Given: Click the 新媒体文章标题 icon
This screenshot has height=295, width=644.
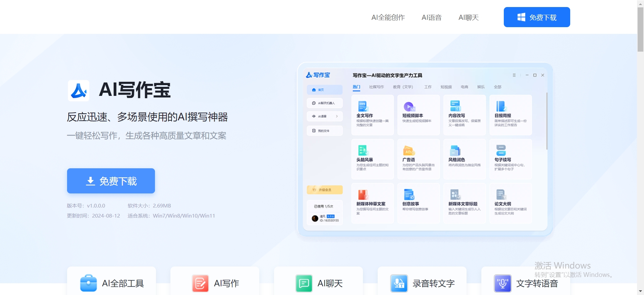Looking at the screenshot, I should click(x=455, y=194).
